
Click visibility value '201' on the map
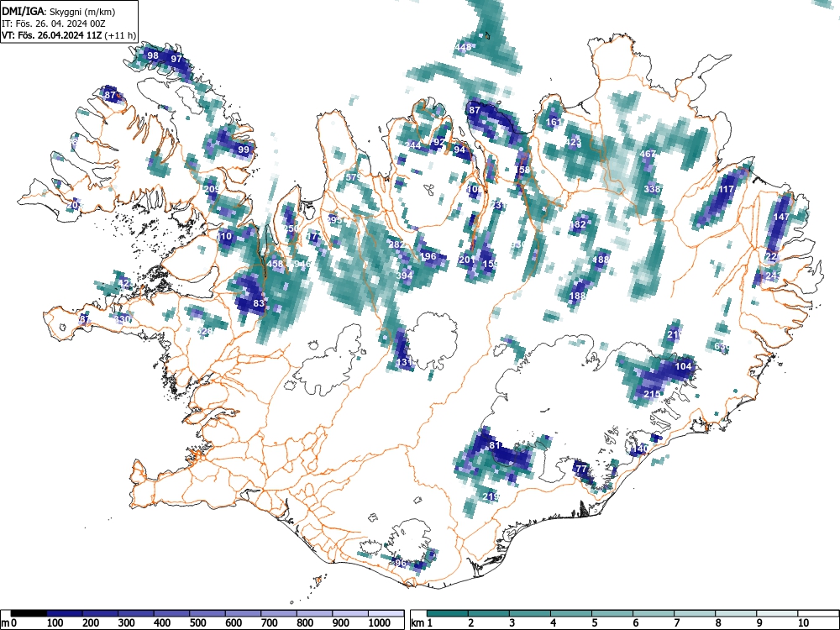pyautogui.click(x=466, y=260)
